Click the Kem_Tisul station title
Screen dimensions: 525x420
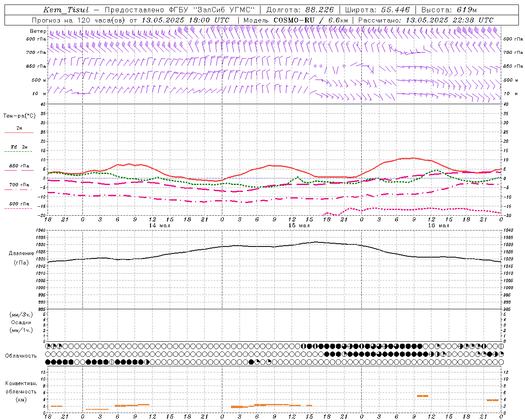click(x=66, y=10)
